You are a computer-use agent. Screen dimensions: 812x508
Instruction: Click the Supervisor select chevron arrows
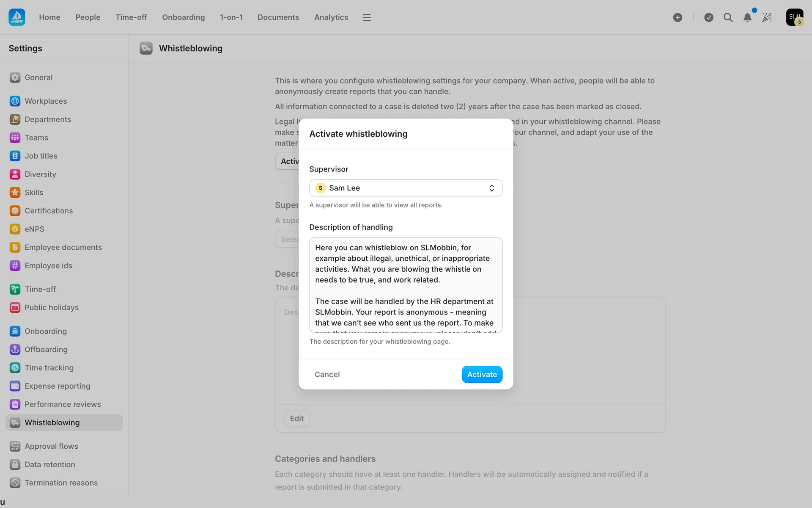(x=491, y=188)
